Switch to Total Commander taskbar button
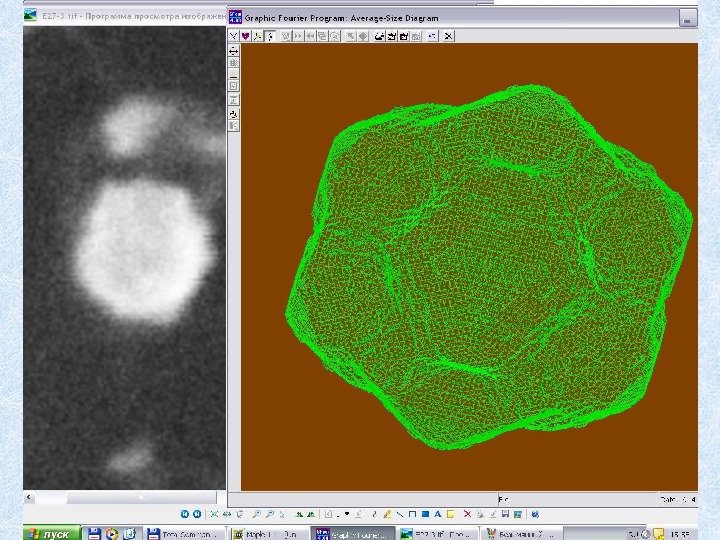 [184, 534]
